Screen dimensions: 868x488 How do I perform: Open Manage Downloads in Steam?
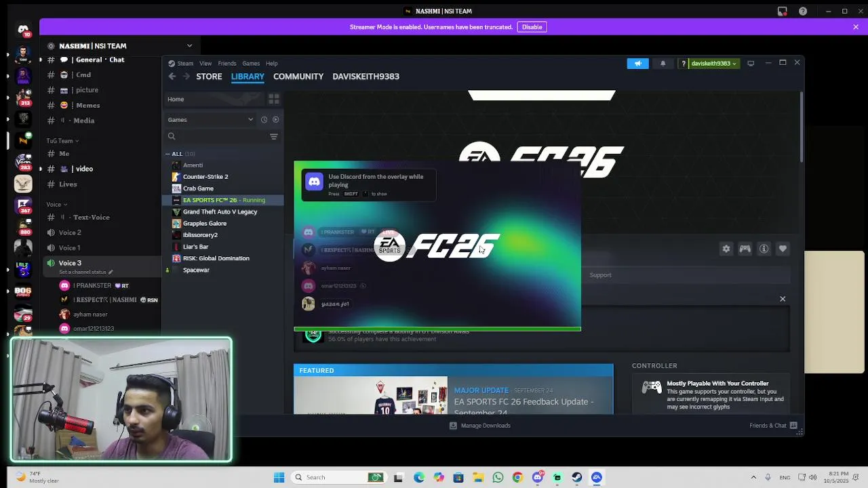pyautogui.click(x=480, y=426)
